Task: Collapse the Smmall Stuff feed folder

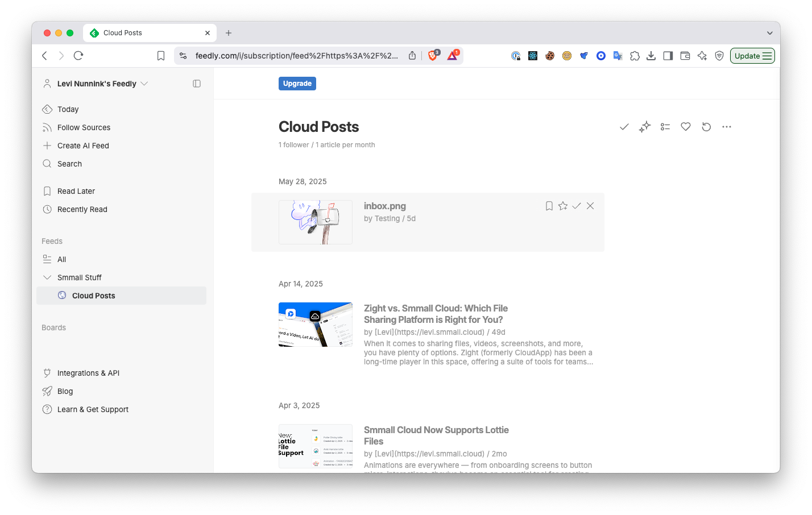Action: tap(47, 277)
